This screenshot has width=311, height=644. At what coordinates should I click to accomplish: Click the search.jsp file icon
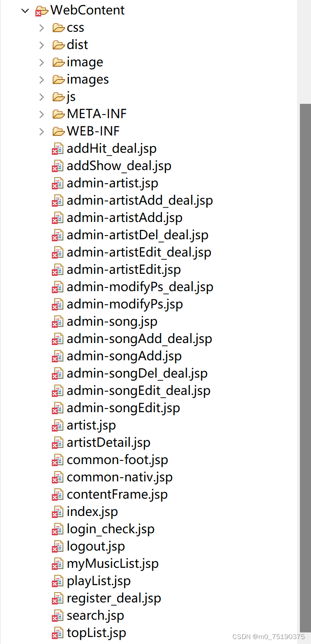coord(58,616)
